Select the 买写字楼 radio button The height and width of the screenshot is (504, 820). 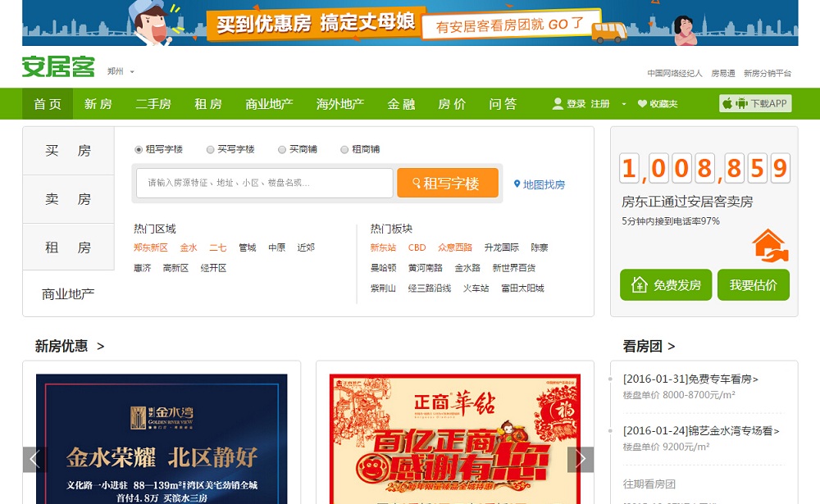tap(210, 149)
